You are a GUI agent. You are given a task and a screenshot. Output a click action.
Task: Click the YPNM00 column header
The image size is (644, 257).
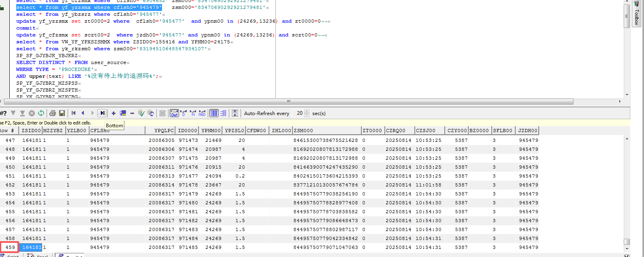click(211, 131)
